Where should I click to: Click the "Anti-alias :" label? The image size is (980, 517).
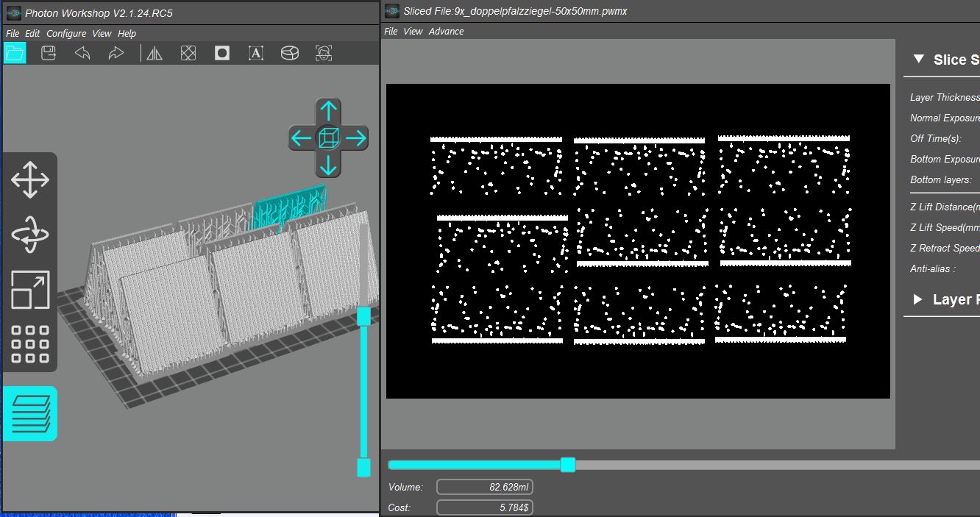pyautogui.click(x=933, y=268)
